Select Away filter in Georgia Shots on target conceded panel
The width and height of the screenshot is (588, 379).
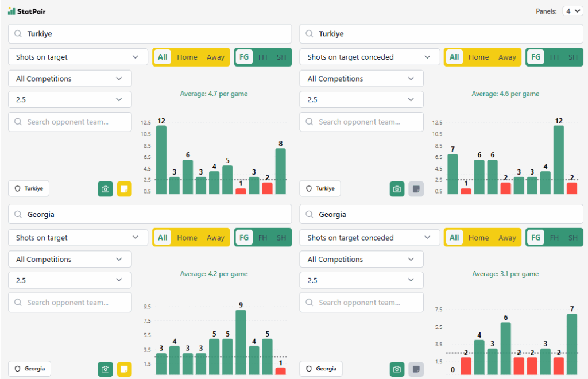click(x=507, y=238)
